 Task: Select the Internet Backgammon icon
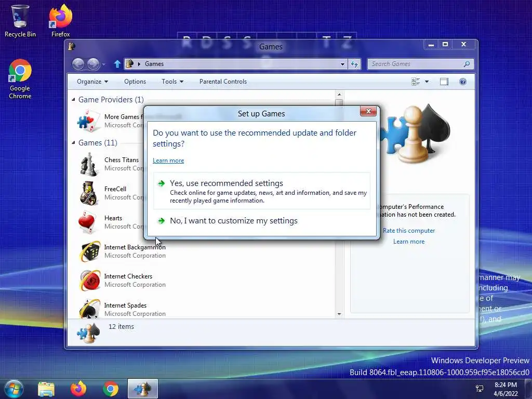pyautogui.click(x=89, y=251)
